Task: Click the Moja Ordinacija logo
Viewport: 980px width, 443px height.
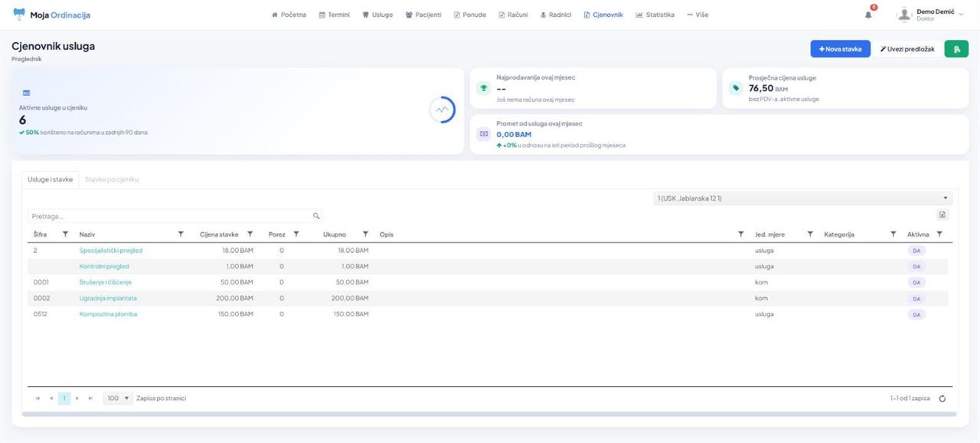Action: click(51, 15)
